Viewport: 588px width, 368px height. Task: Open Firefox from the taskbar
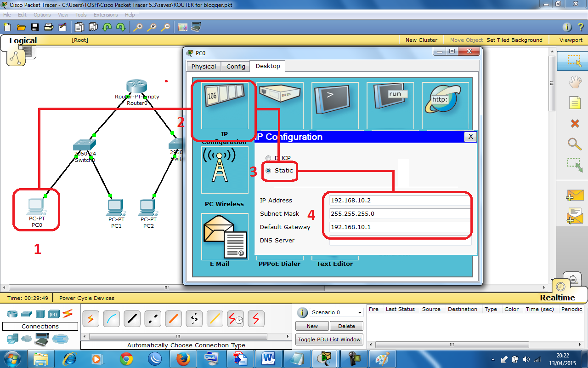(x=183, y=358)
